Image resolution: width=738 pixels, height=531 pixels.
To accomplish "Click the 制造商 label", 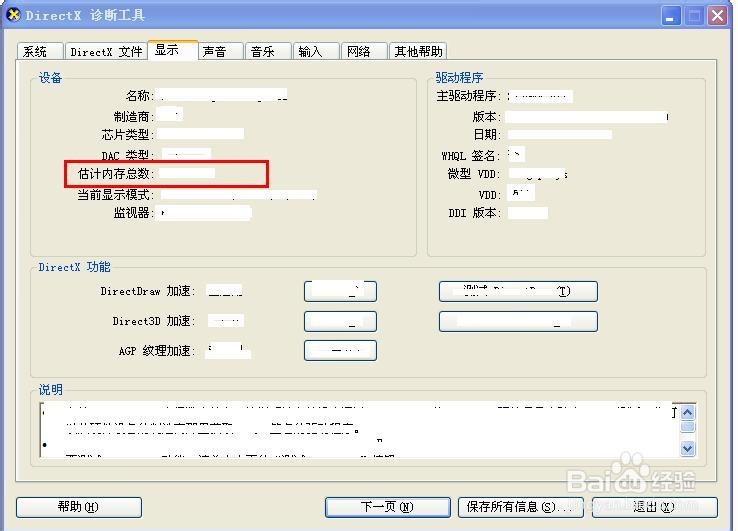I will (x=134, y=116).
